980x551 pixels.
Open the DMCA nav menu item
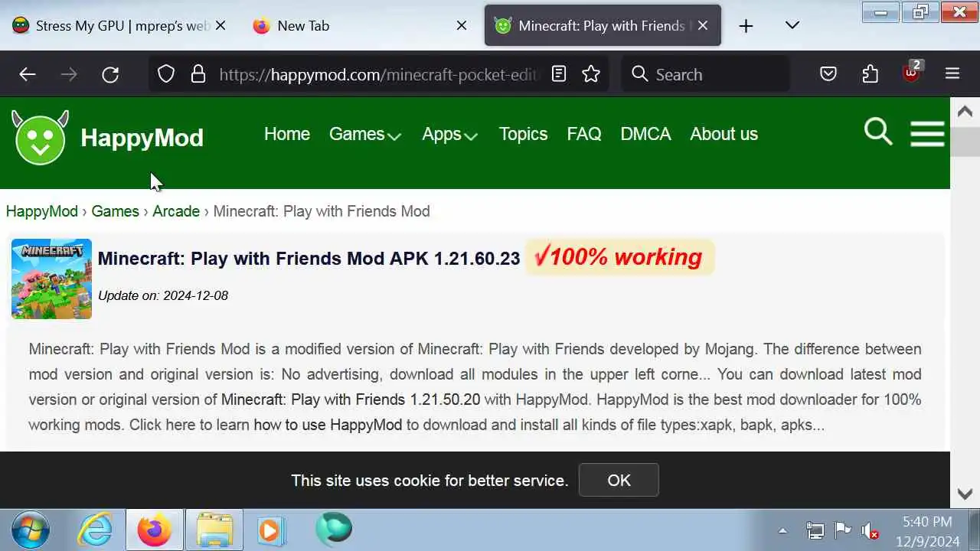645,134
